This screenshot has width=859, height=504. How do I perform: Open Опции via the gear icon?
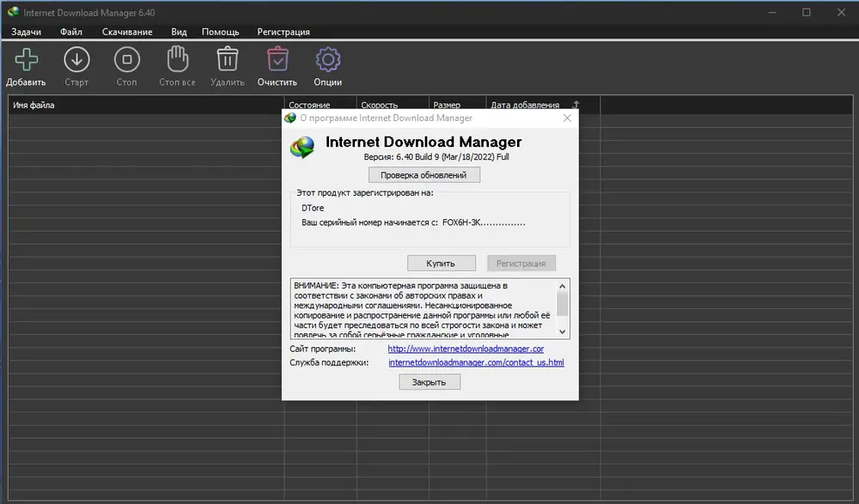327,59
